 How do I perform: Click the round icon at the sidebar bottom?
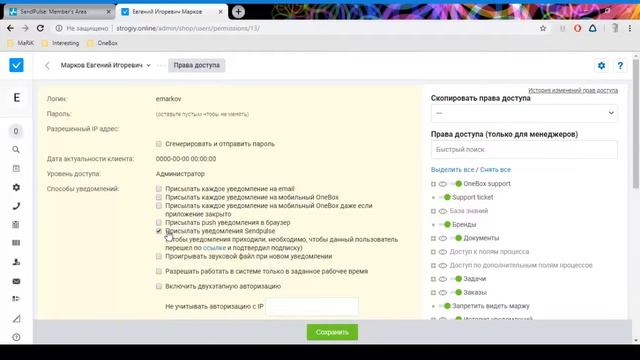[16, 337]
